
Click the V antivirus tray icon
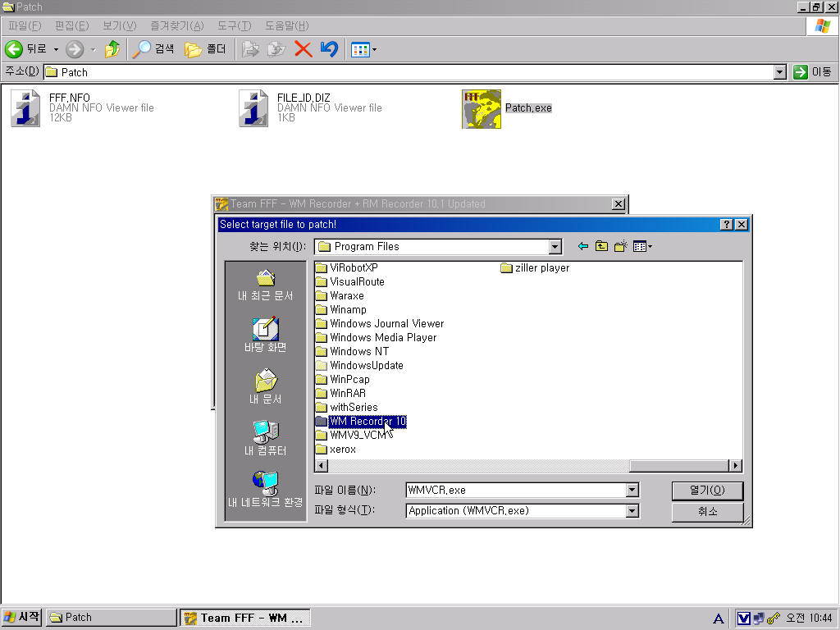743,619
